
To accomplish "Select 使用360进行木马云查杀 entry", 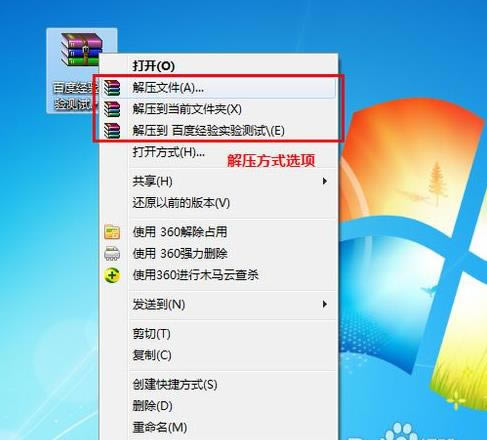I will point(218,275).
